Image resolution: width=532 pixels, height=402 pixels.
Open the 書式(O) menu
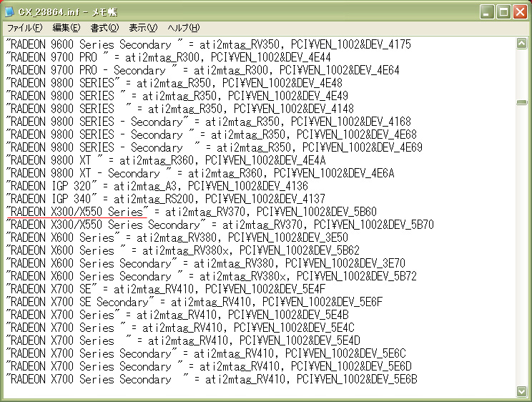coord(104,28)
